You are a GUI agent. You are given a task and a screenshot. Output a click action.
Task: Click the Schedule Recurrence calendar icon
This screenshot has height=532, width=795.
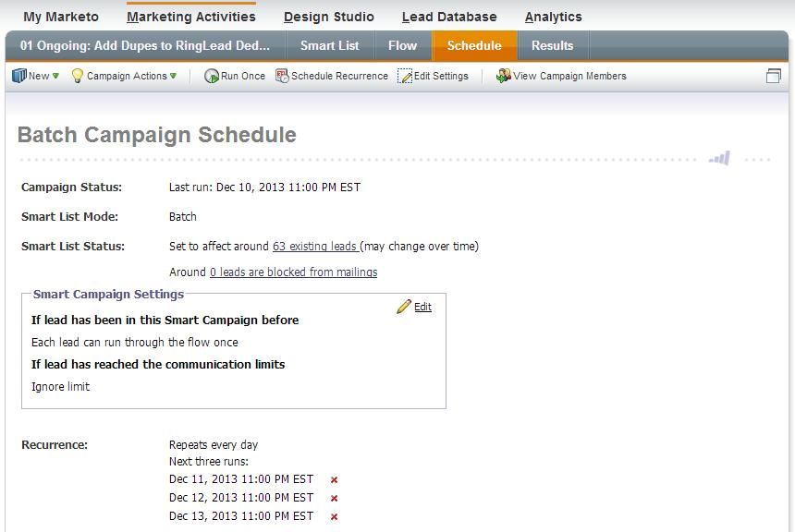click(x=282, y=76)
